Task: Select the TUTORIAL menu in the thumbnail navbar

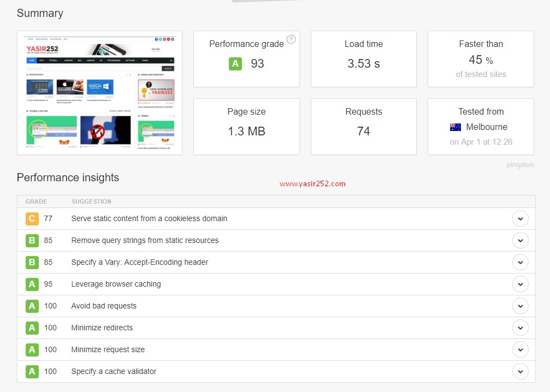Action: tap(54, 60)
